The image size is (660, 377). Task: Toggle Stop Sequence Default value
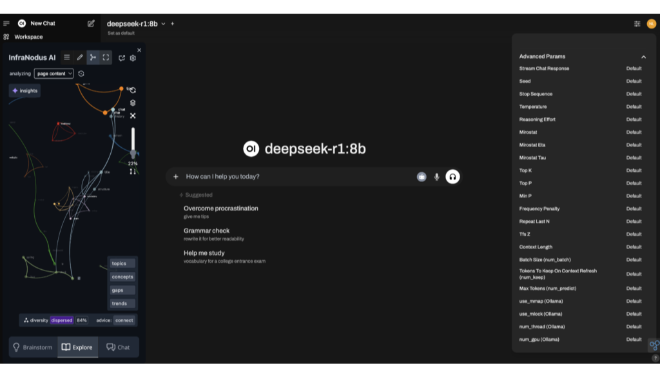click(x=633, y=94)
